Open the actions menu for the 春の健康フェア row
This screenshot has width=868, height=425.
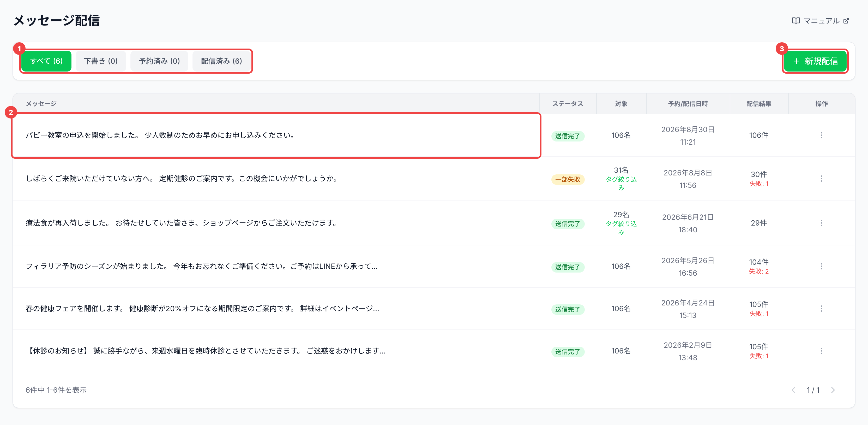pos(821,309)
